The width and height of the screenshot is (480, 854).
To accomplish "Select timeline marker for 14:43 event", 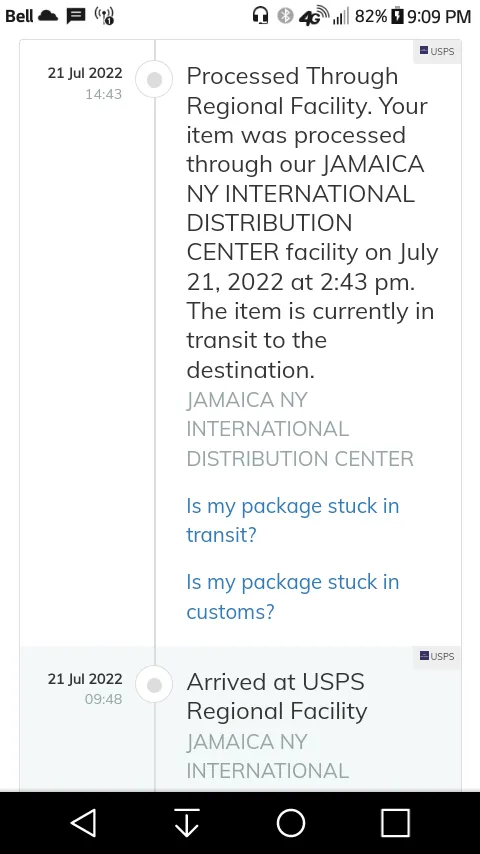I will tap(155, 80).
